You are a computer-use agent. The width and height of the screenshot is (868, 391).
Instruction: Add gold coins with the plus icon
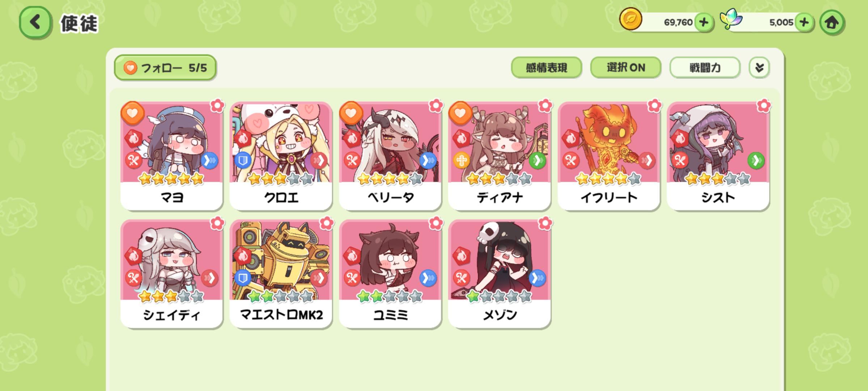pyautogui.click(x=703, y=22)
